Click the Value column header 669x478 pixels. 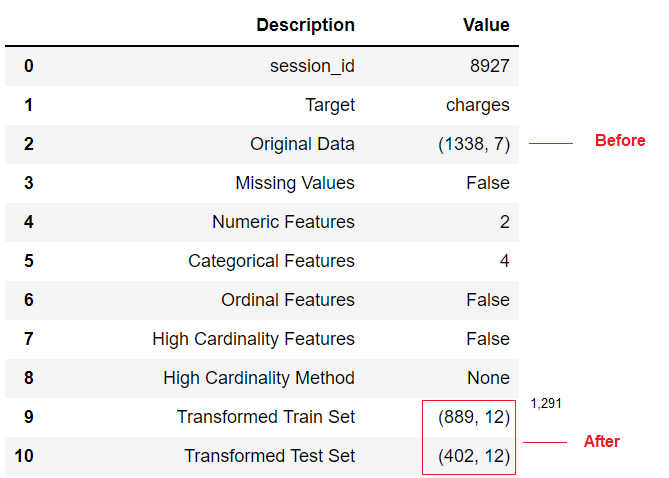point(486,25)
